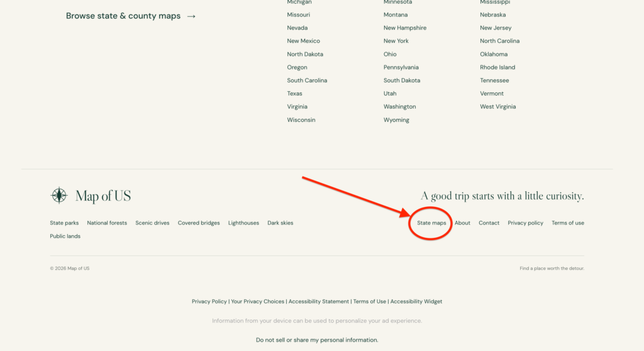Open Lighthouses footer link
Image resolution: width=644 pixels, height=351 pixels.
[x=243, y=223]
